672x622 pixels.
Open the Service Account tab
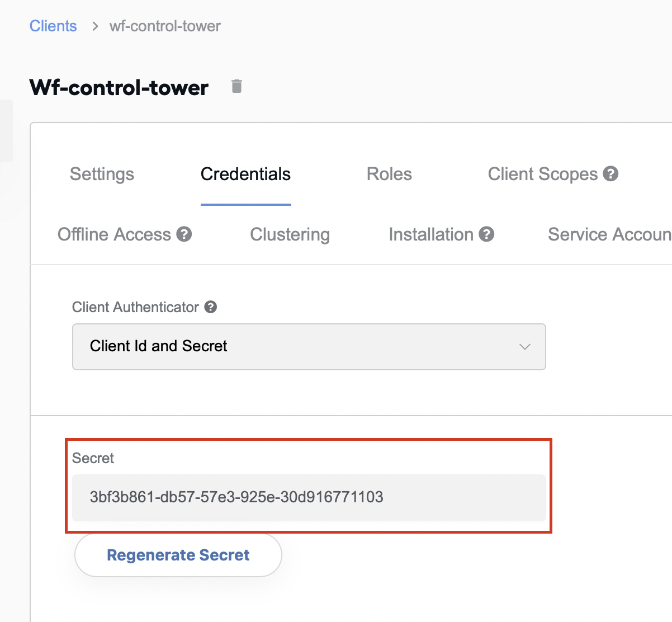(609, 234)
